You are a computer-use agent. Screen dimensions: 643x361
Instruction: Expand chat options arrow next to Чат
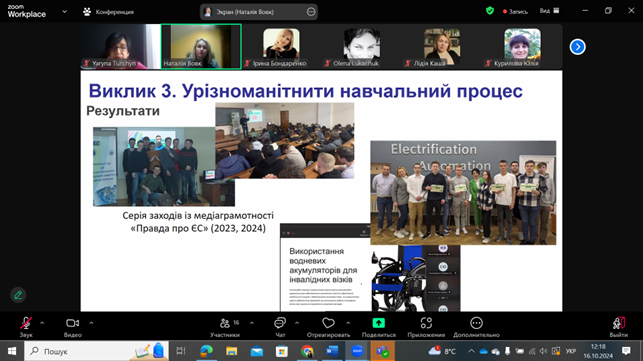click(x=296, y=323)
